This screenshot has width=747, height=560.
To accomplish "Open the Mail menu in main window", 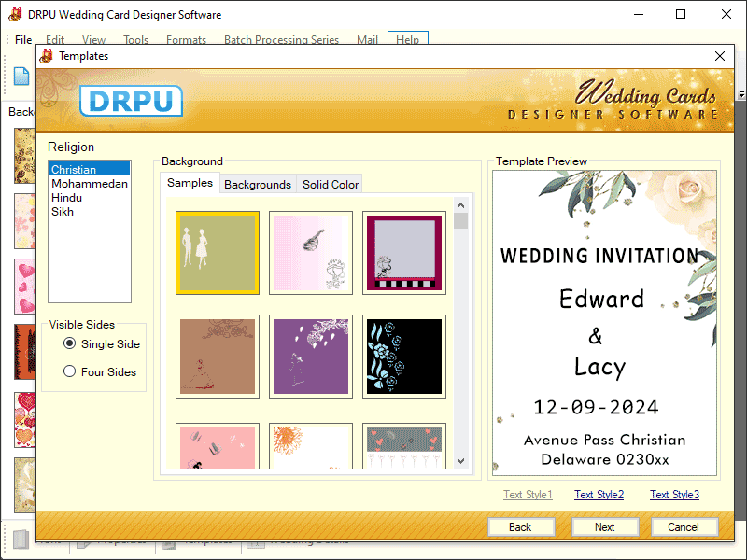I will [x=367, y=39].
